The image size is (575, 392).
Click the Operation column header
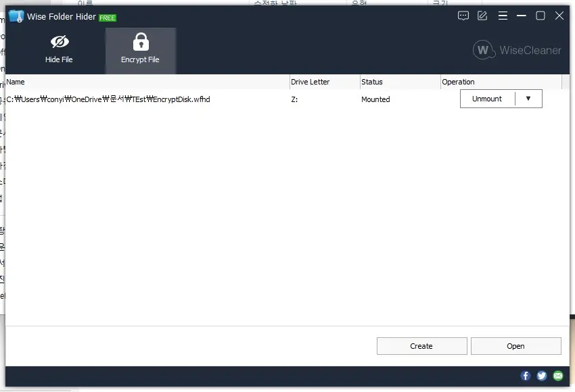click(x=501, y=82)
